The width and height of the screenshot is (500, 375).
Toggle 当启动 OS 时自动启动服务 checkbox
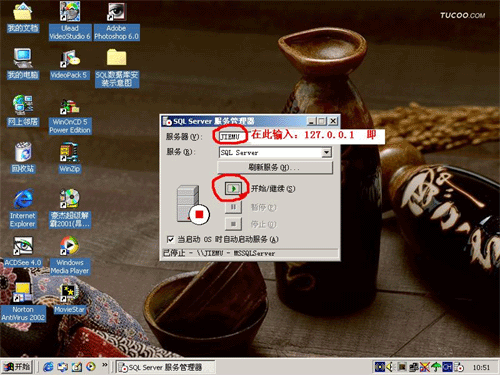[x=170, y=239]
